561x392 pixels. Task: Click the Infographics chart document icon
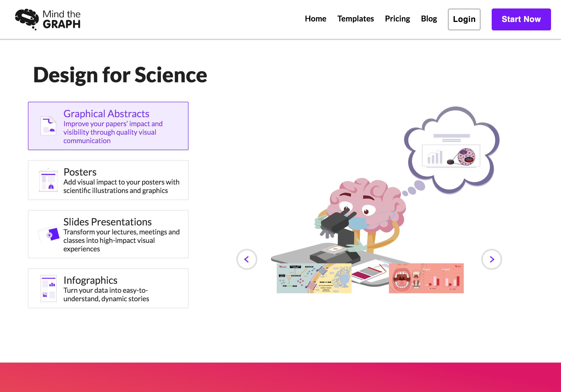coord(48,288)
